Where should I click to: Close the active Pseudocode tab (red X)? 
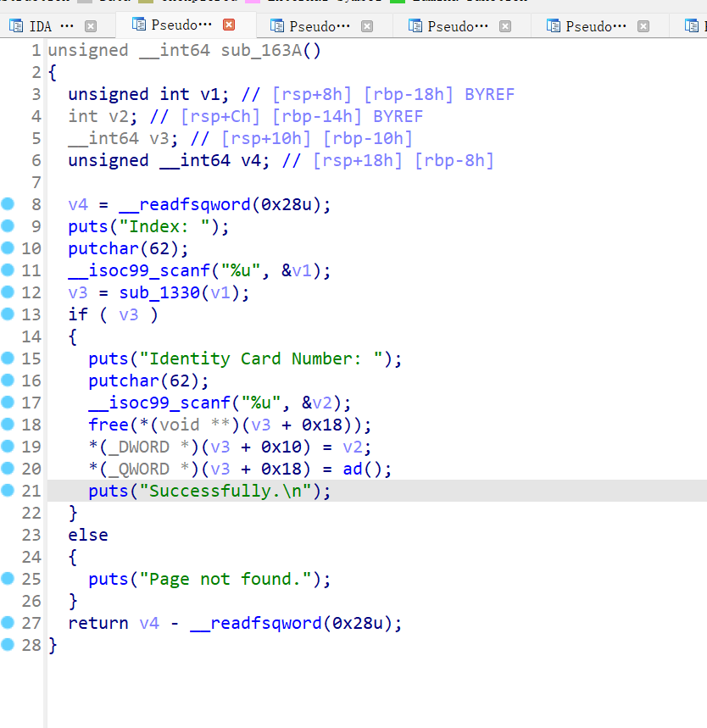[x=229, y=25]
